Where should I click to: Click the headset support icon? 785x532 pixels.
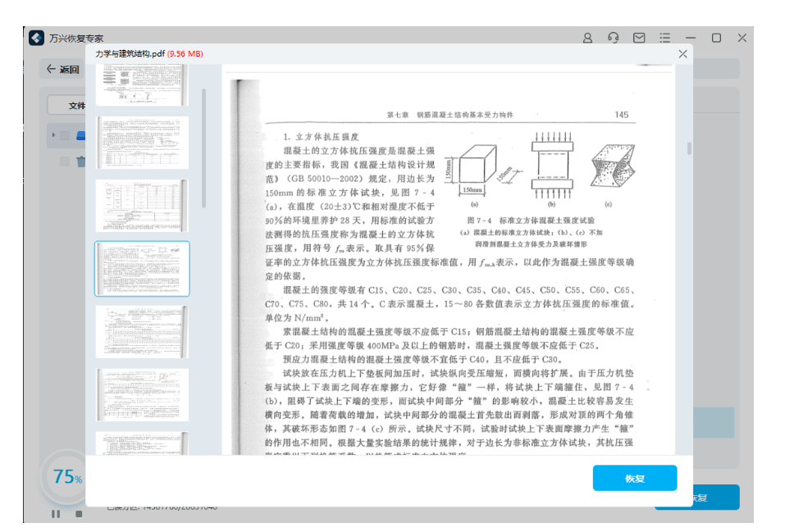(x=614, y=38)
